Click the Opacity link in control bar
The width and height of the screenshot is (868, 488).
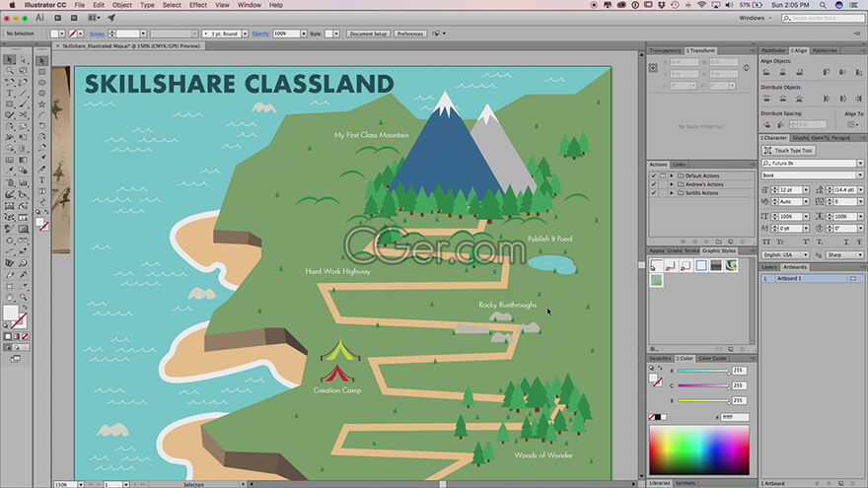pos(260,34)
